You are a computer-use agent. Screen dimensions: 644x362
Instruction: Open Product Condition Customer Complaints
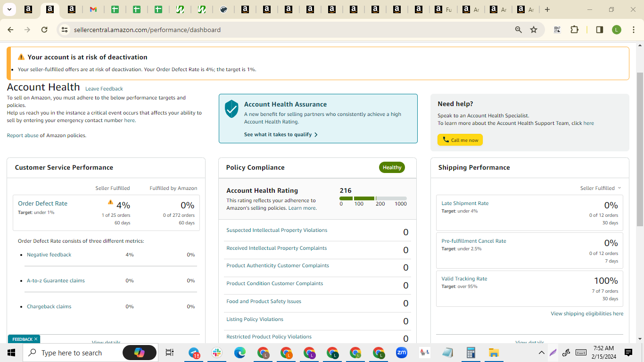coord(275,283)
